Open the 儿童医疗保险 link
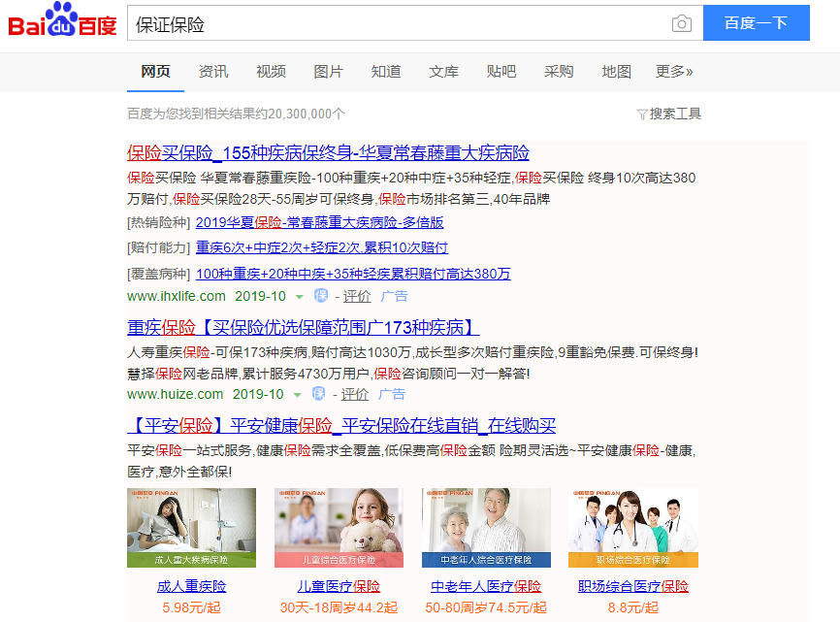The width and height of the screenshot is (840, 622). (339, 587)
